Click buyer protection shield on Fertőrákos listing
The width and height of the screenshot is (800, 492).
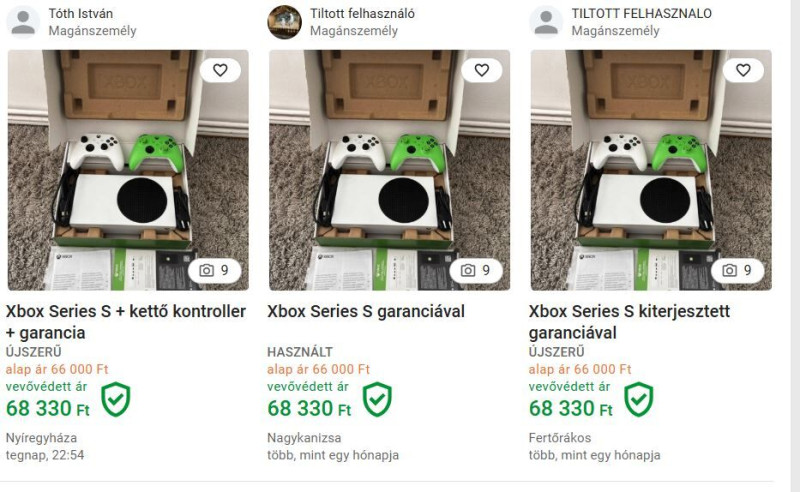[x=639, y=399]
